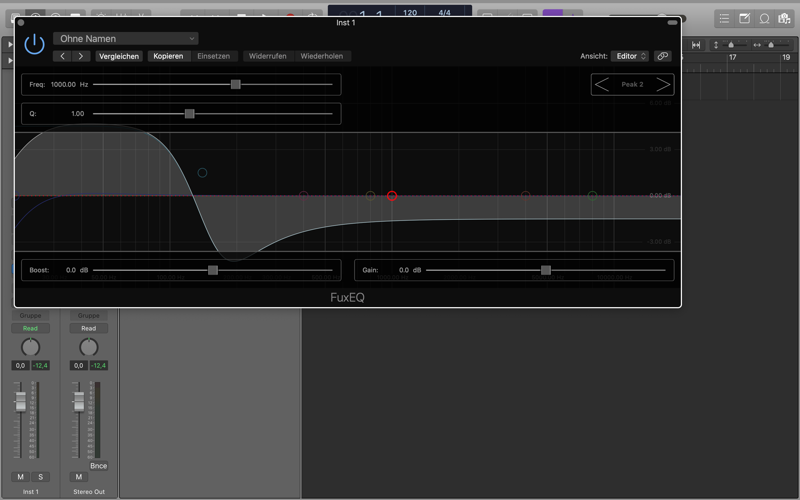Click the link icon beside Editor
Viewport: 800px width, 500px height.
(x=662, y=56)
